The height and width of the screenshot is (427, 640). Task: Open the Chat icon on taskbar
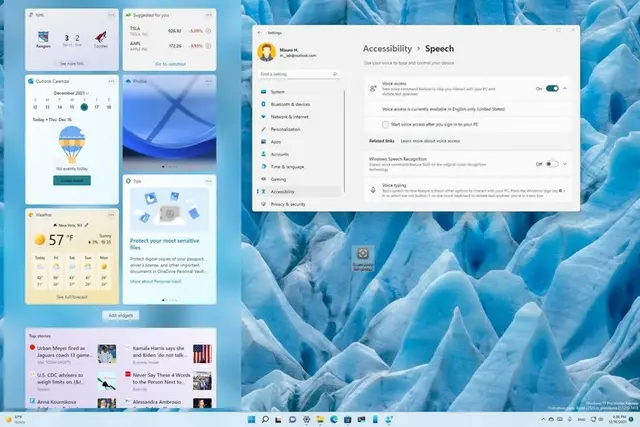coord(292,419)
